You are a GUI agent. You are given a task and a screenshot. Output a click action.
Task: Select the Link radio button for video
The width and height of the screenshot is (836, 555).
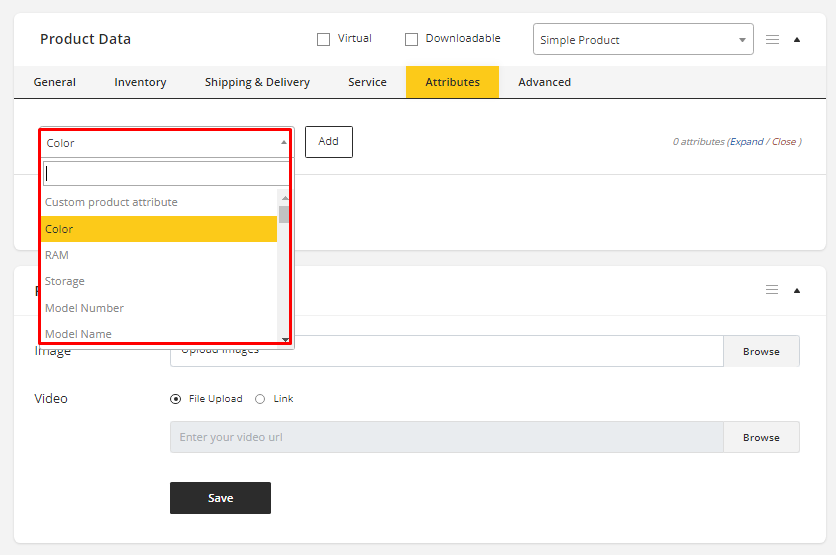(x=260, y=399)
